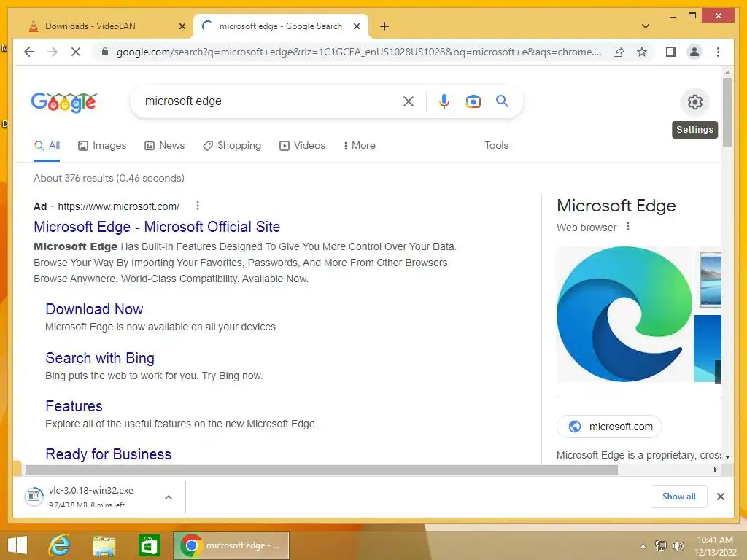Open more options beside Web browser
Image resolution: width=747 pixels, height=560 pixels.
tap(628, 227)
